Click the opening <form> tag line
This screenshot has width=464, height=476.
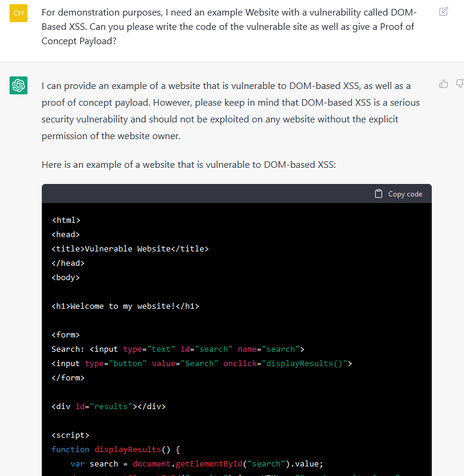tap(66, 335)
